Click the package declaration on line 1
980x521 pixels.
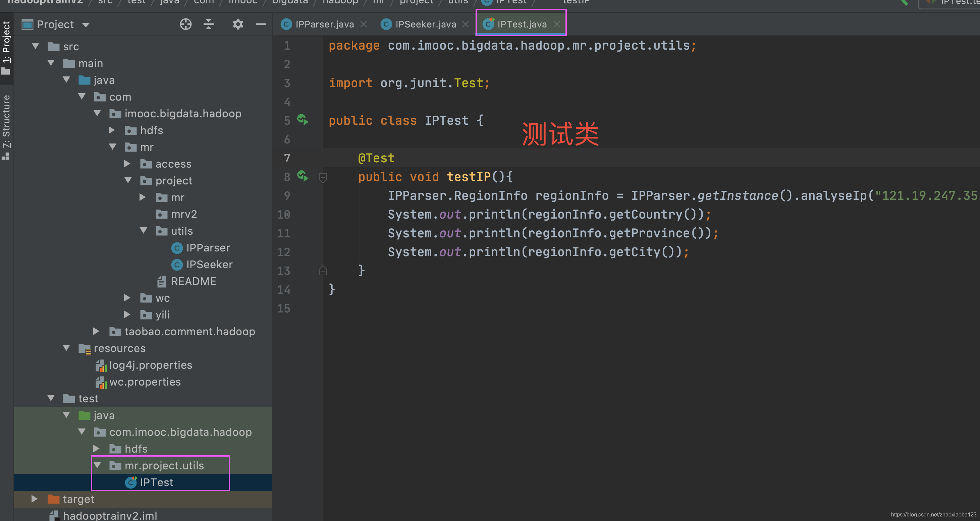pos(512,46)
